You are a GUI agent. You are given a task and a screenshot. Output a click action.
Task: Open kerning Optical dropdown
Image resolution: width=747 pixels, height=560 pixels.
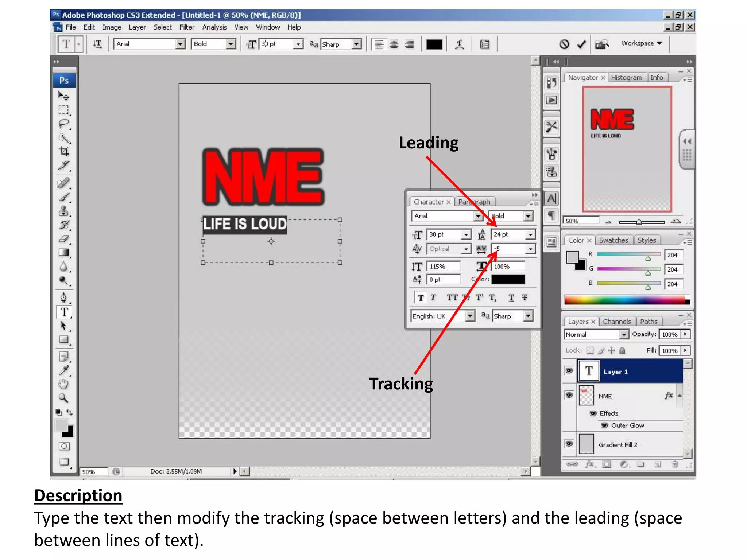[466, 249]
